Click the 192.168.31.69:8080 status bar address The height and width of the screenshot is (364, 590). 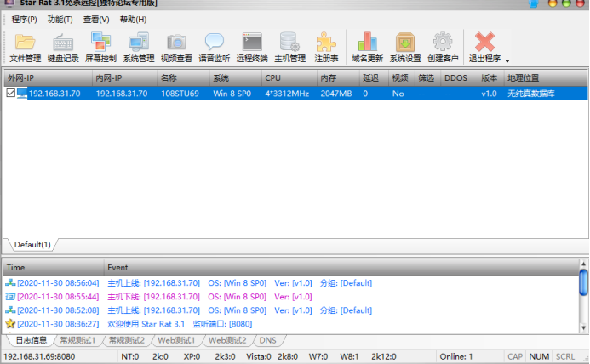(x=39, y=356)
